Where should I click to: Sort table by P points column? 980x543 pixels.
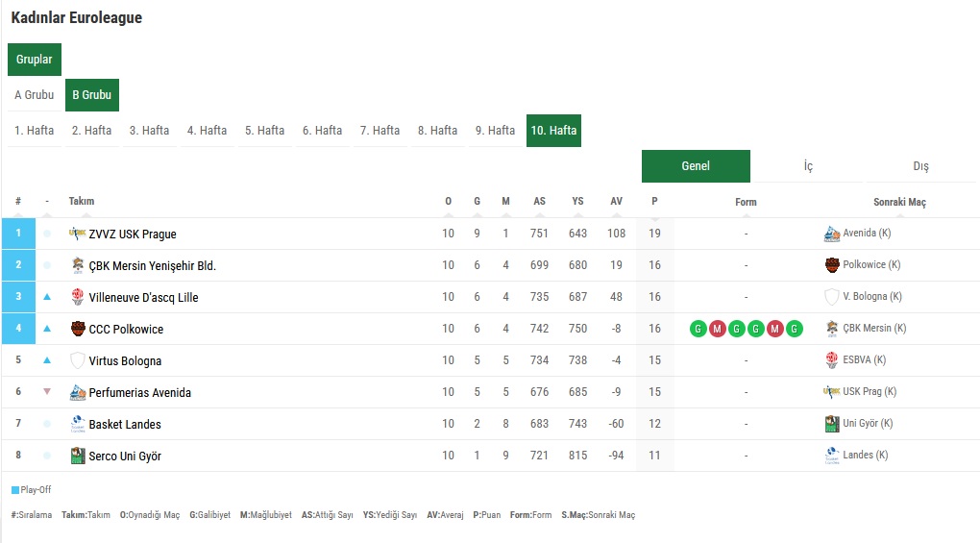654,202
